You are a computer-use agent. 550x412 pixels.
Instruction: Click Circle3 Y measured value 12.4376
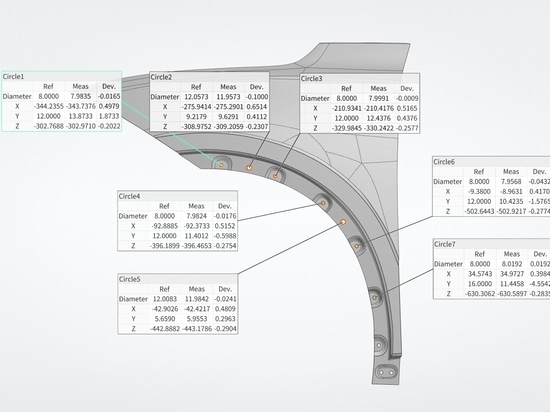pyautogui.click(x=378, y=119)
